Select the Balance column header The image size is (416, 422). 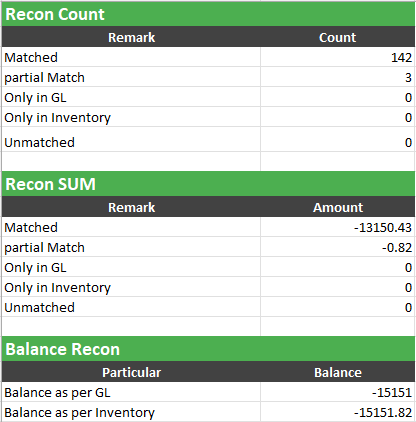337,372
